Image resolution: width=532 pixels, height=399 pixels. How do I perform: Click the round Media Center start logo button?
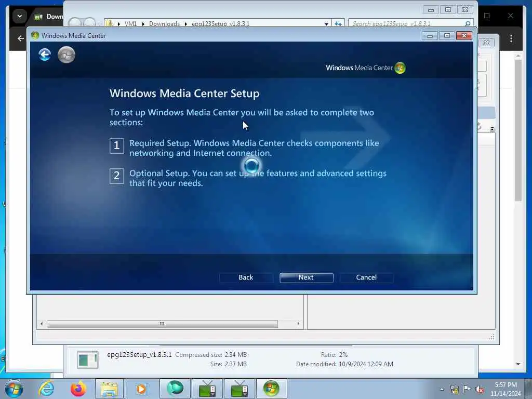[x=66, y=55]
